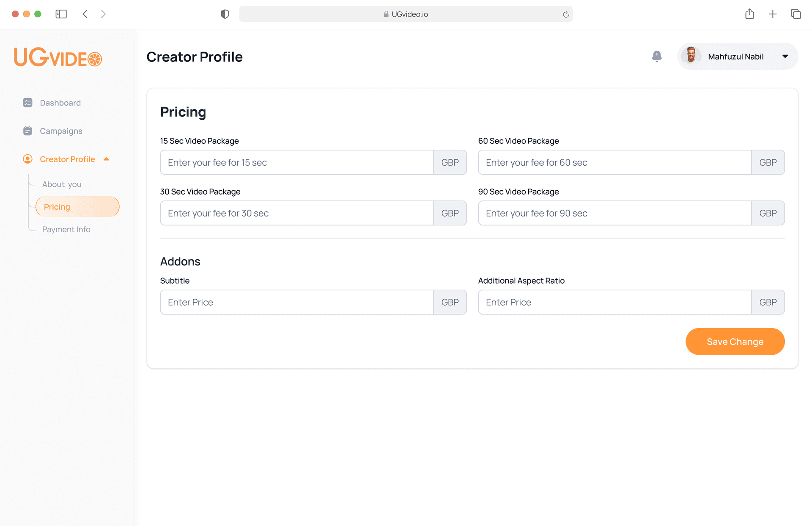Click the Subtitle Enter Price field
This screenshot has height=526, width=812.
tap(296, 302)
